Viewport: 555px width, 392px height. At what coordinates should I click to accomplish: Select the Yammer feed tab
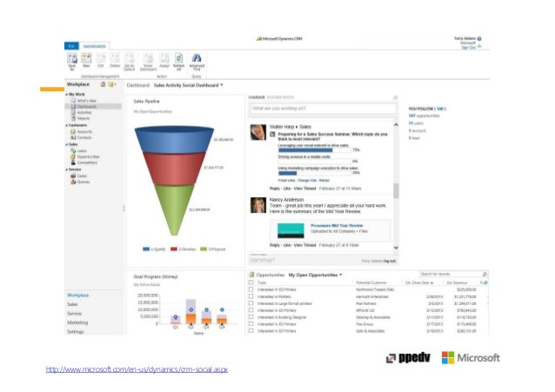click(x=257, y=97)
